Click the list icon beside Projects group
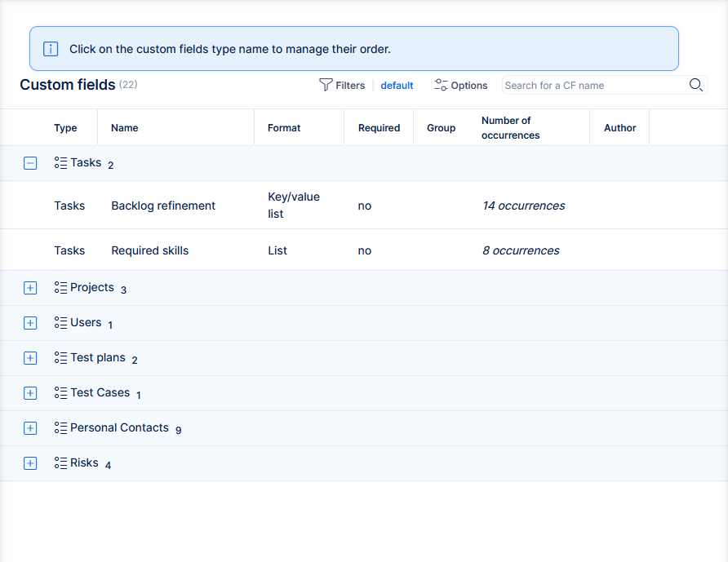 coord(60,288)
